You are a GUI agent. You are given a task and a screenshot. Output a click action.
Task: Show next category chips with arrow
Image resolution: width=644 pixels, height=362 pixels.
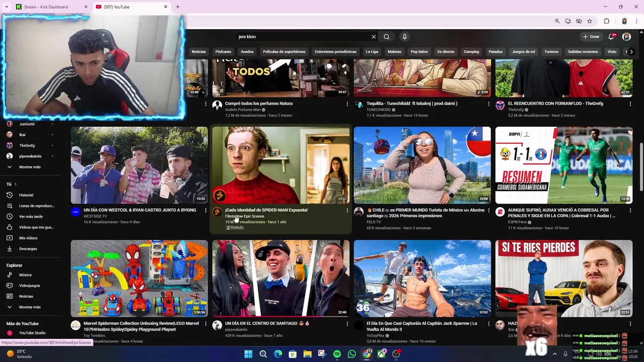631,52
